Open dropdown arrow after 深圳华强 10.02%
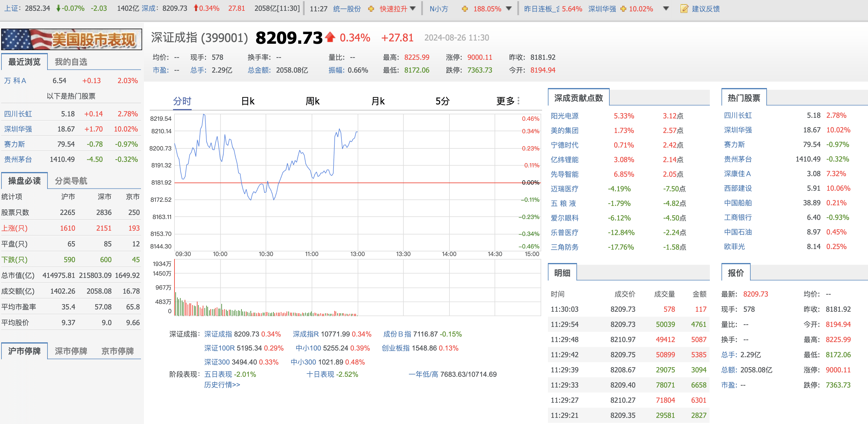This screenshot has height=424, width=868. [x=666, y=8]
